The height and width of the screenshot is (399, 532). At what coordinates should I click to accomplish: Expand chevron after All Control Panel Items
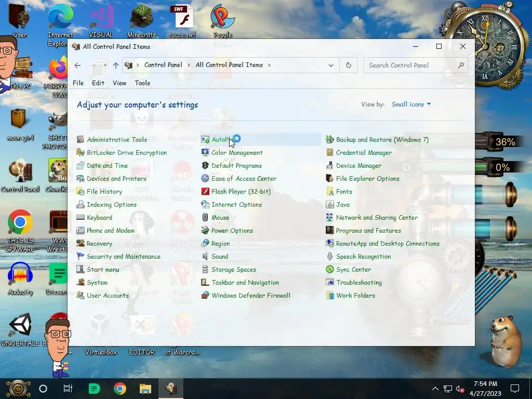click(269, 65)
